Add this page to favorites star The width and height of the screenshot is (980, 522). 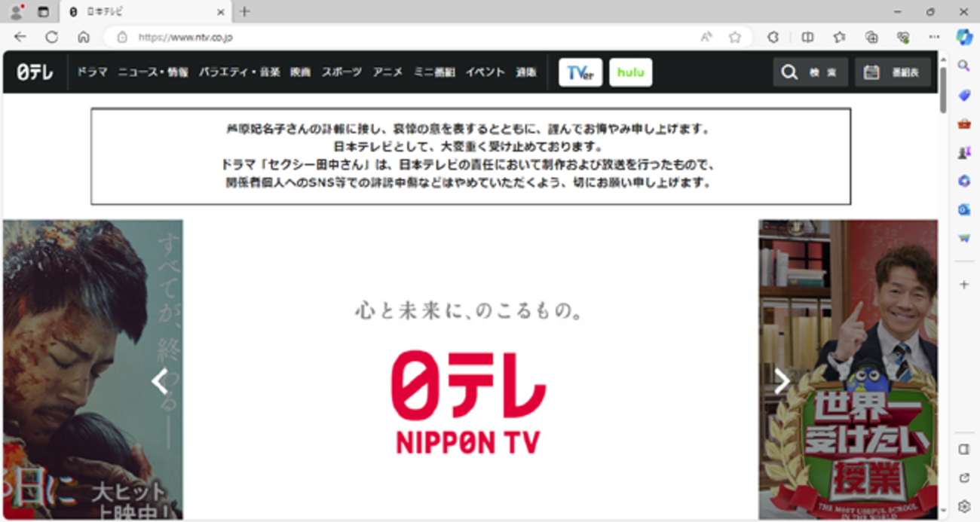(x=734, y=37)
